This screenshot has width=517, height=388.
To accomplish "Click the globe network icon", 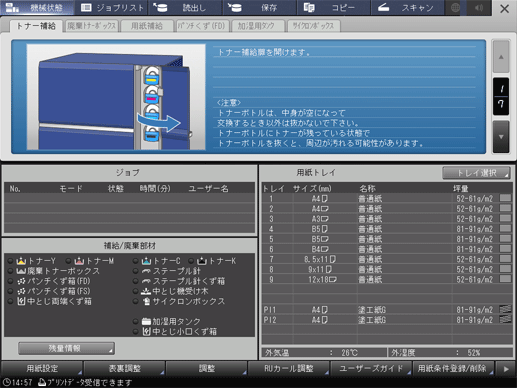I will [x=455, y=7].
